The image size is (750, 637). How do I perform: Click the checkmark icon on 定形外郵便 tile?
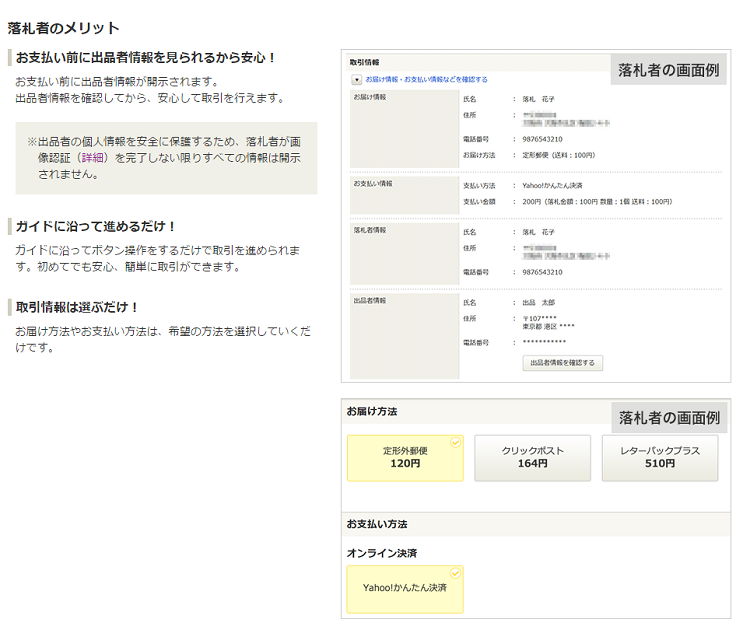[x=456, y=442]
